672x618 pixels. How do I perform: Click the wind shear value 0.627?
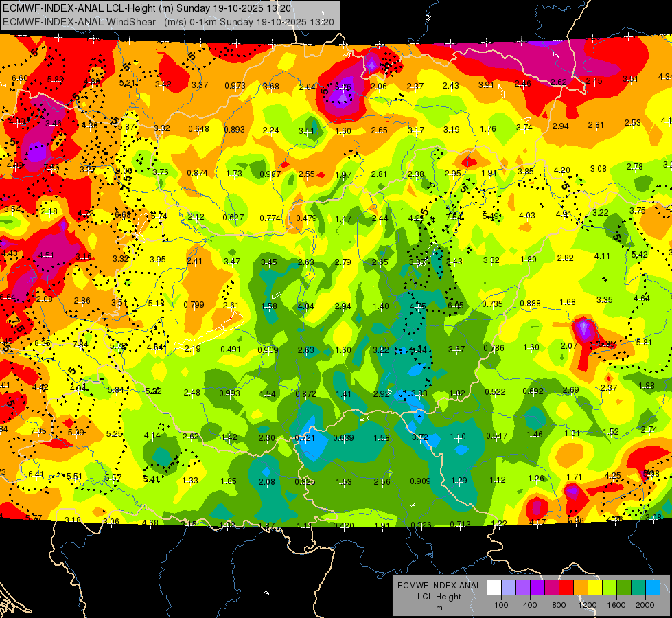(233, 218)
